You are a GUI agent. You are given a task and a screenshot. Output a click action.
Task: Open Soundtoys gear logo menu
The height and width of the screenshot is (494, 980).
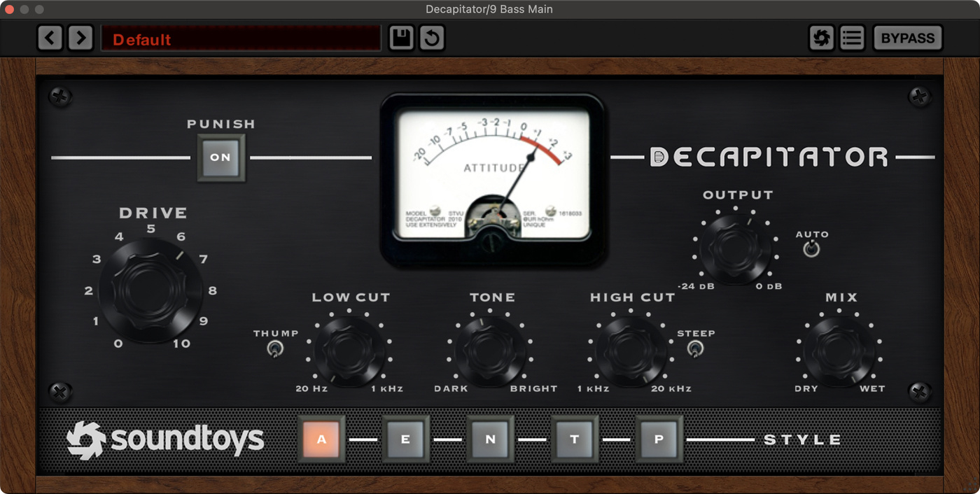click(822, 38)
